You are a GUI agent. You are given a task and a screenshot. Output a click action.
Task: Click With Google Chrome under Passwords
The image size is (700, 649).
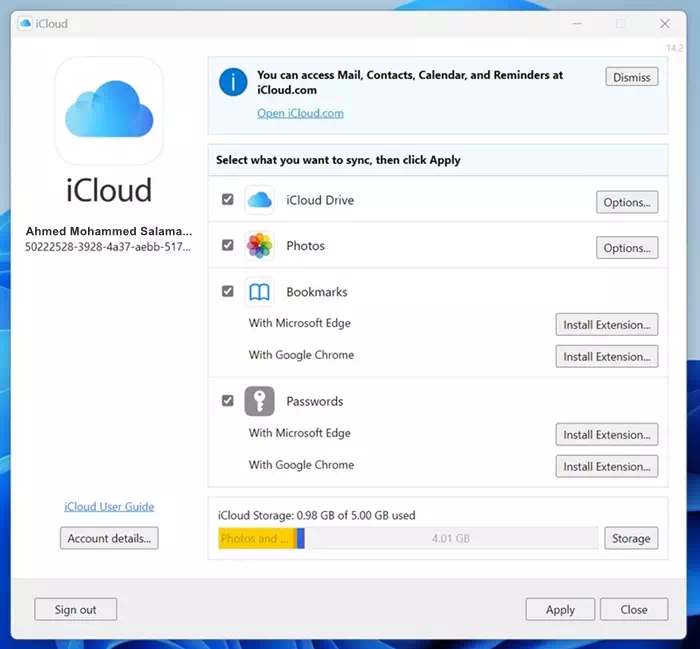tap(301, 465)
